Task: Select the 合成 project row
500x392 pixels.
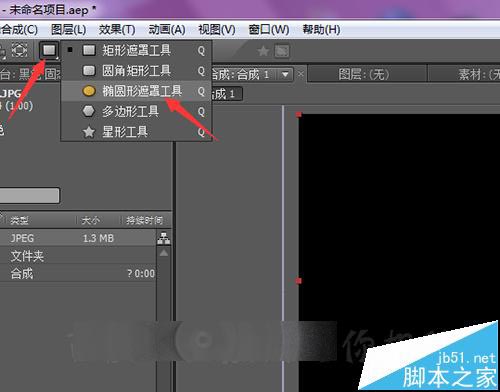Action: tap(78, 274)
